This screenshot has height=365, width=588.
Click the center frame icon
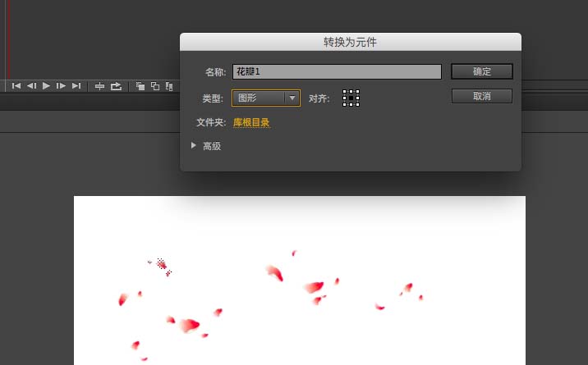coord(99,86)
